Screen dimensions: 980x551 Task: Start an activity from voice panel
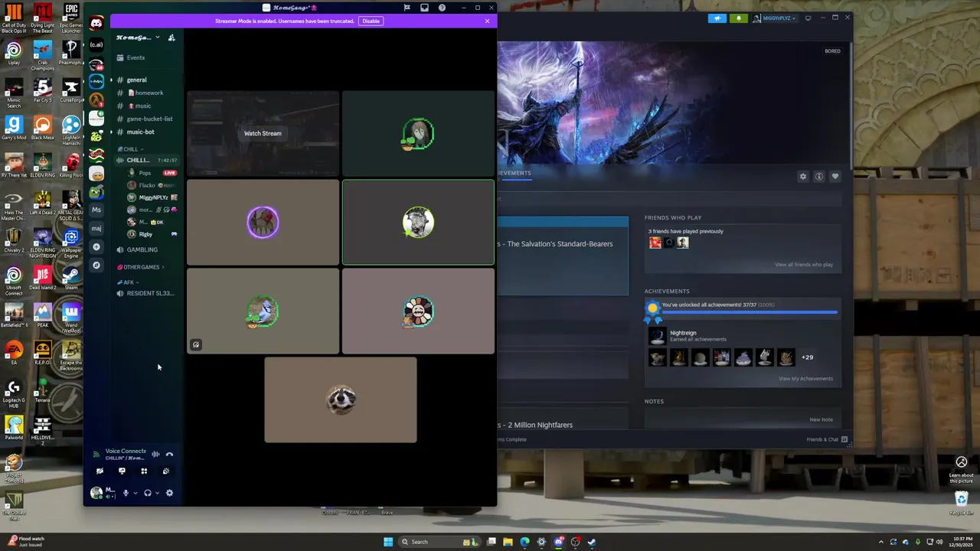(144, 471)
